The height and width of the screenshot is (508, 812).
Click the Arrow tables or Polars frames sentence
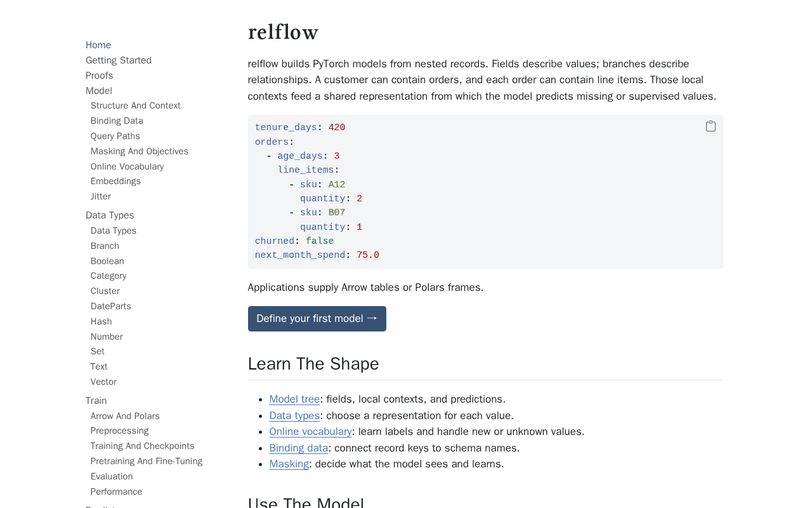point(365,288)
